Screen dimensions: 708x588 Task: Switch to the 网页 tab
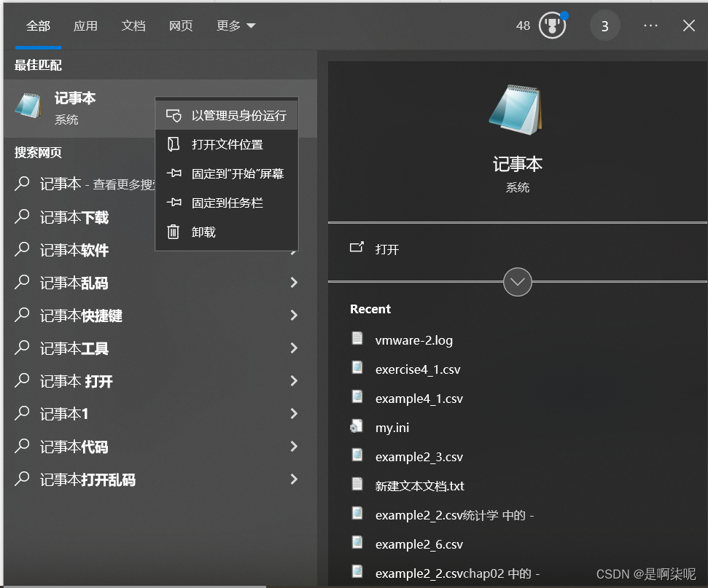pos(181,26)
